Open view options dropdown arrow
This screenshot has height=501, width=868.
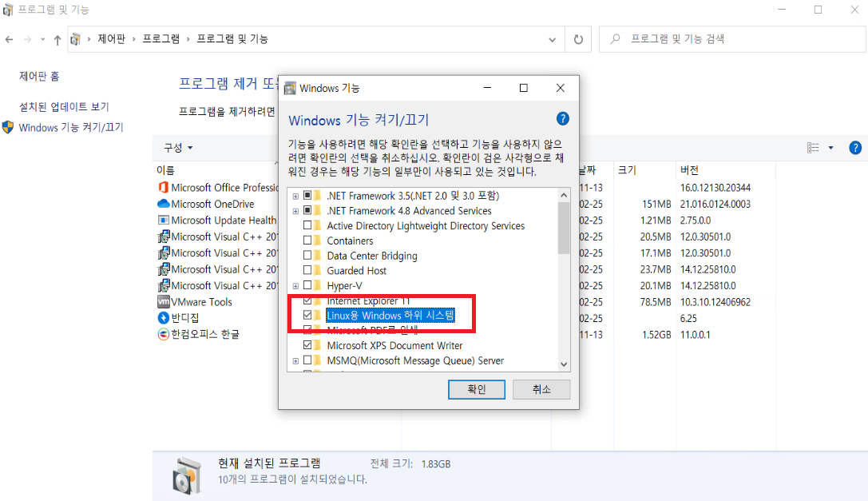pyautogui.click(x=830, y=147)
